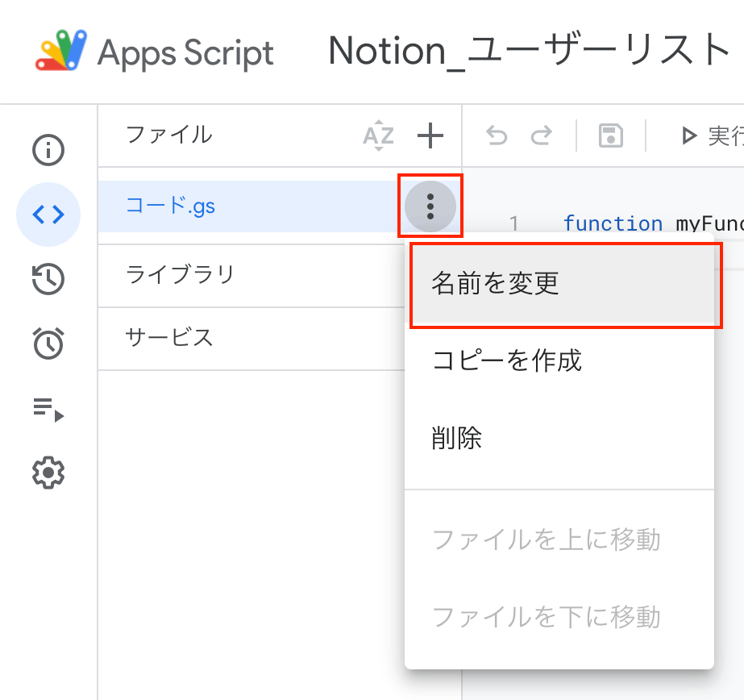Choose 削除 from context menu
744x700 pixels.
pos(559,438)
